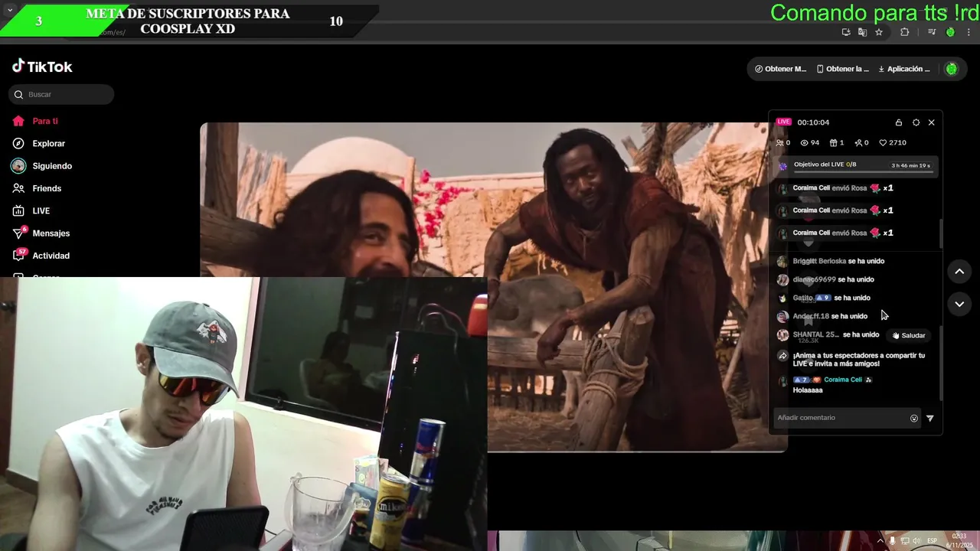Open the browser three-dot menu

click(969, 32)
